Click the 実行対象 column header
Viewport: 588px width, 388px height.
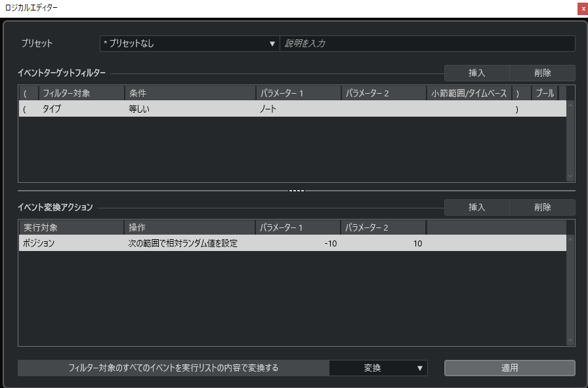pos(72,227)
